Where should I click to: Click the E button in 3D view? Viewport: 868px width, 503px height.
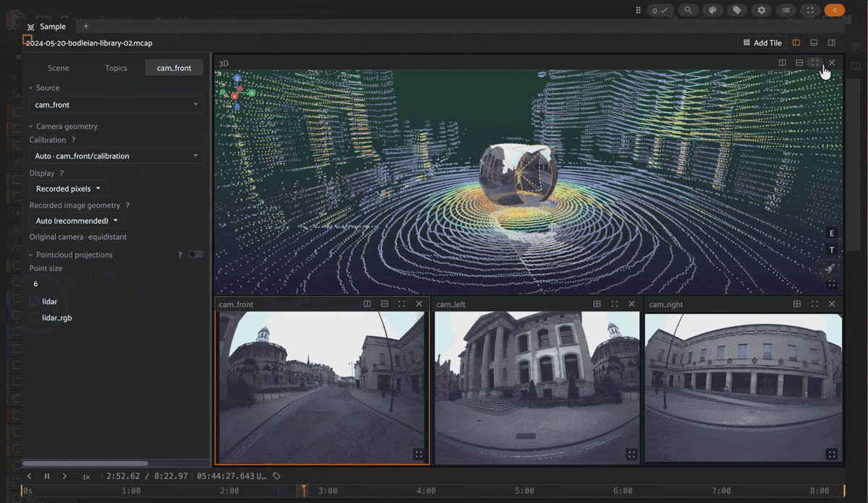click(832, 233)
